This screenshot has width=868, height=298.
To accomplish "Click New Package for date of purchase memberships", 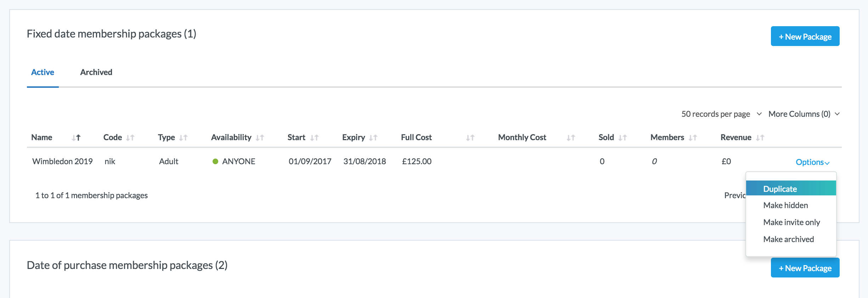I will pos(805,268).
